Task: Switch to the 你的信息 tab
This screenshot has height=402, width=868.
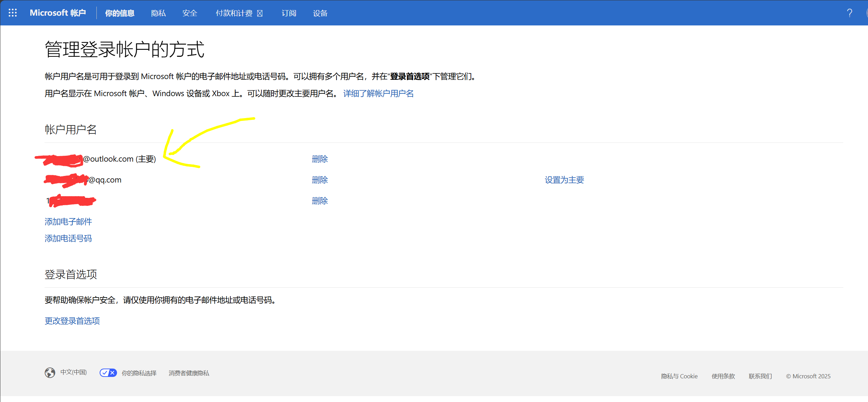Action: (120, 13)
